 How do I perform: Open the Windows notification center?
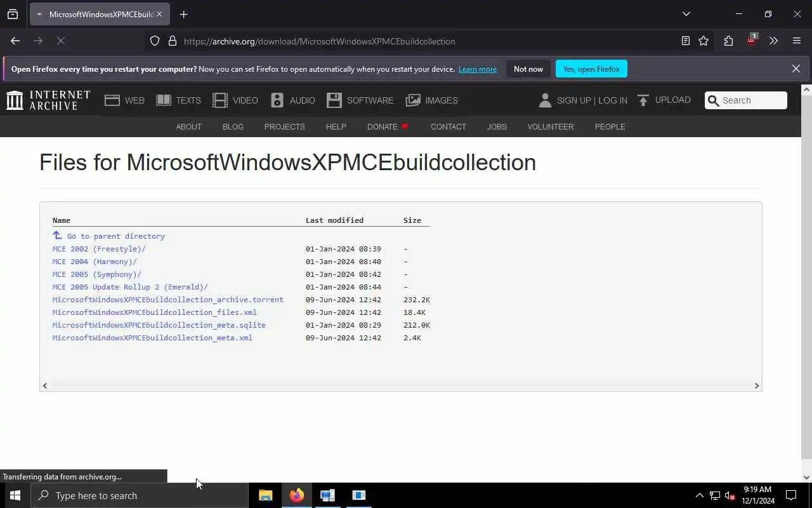tap(791, 495)
